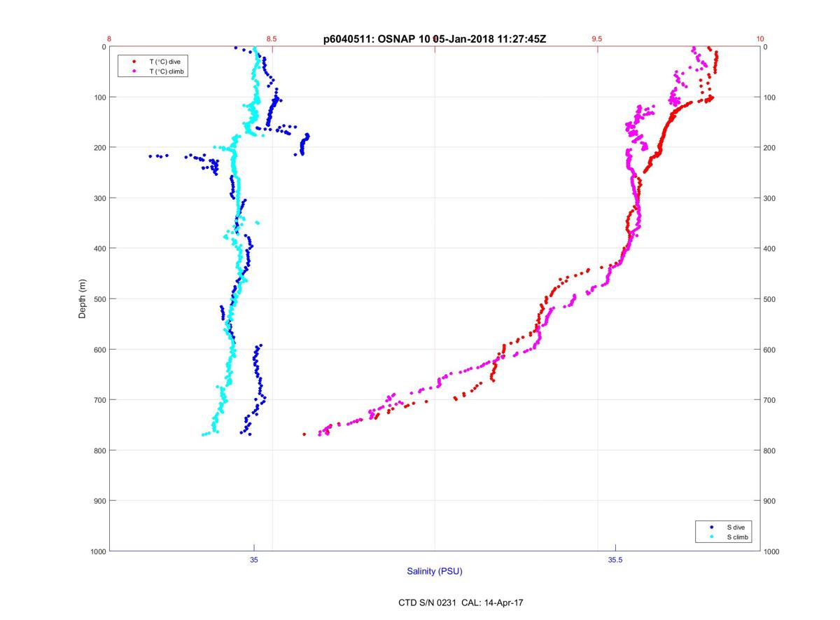Viewport: 840px width, 620px height.
Task: Click the 'S dive' legend entry
Action: coord(735,527)
